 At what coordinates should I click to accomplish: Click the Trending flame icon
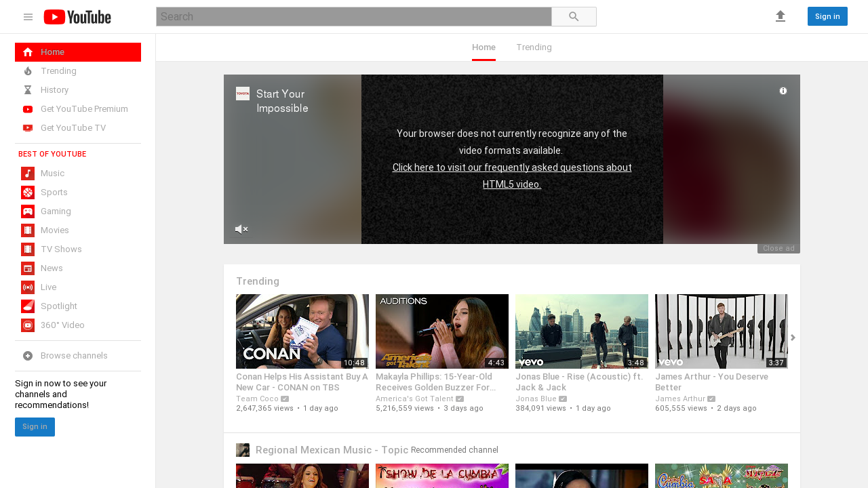[28, 71]
